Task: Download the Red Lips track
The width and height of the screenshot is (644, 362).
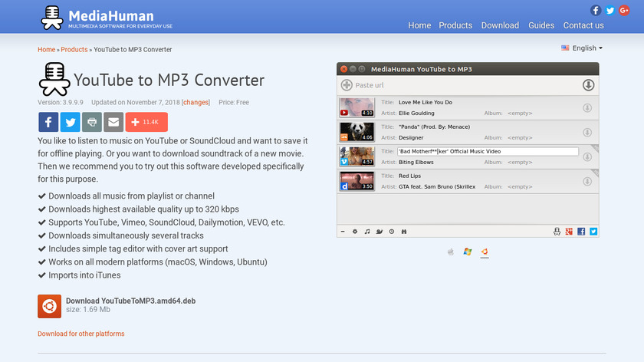Action: tap(587, 181)
